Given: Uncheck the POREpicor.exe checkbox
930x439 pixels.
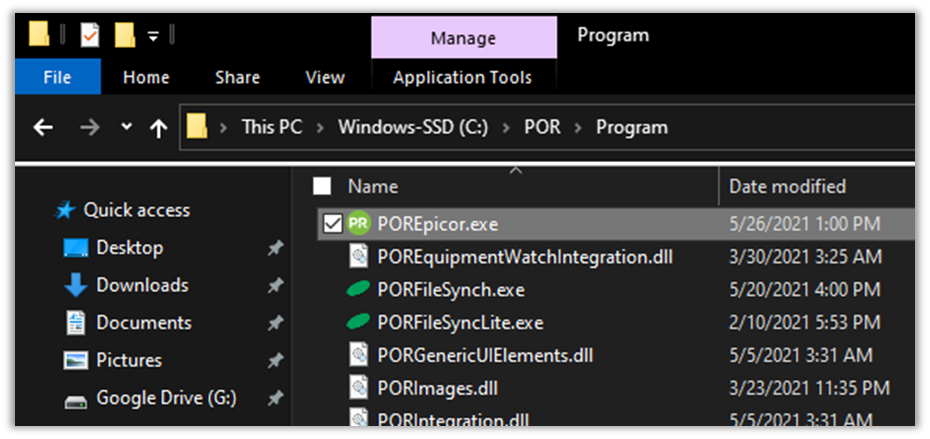Looking at the screenshot, I should coord(332,223).
